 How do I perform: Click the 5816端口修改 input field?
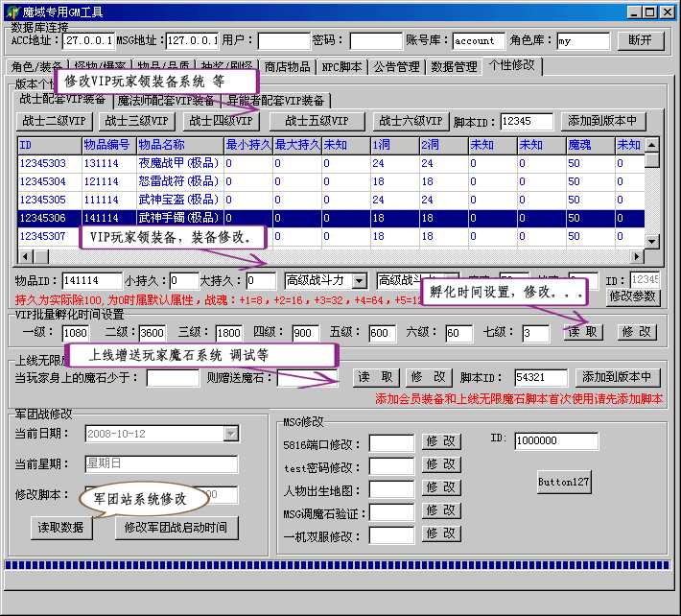[391, 442]
